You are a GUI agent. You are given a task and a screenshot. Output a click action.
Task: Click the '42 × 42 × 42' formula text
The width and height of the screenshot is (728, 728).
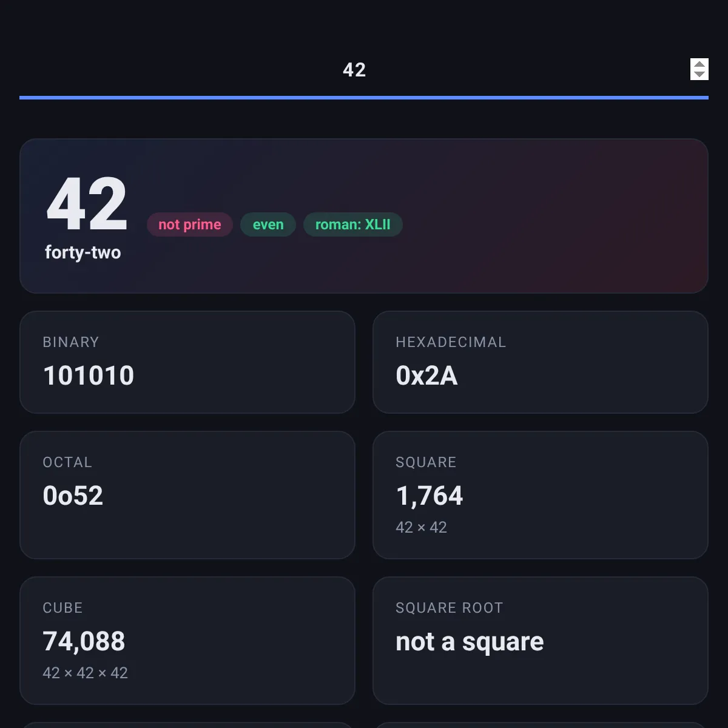[x=85, y=673]
